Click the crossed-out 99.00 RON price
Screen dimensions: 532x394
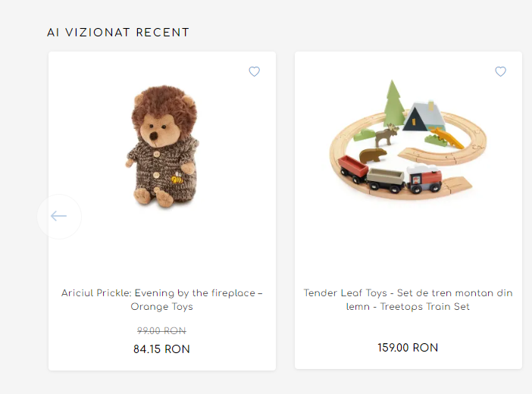point(161,331)
